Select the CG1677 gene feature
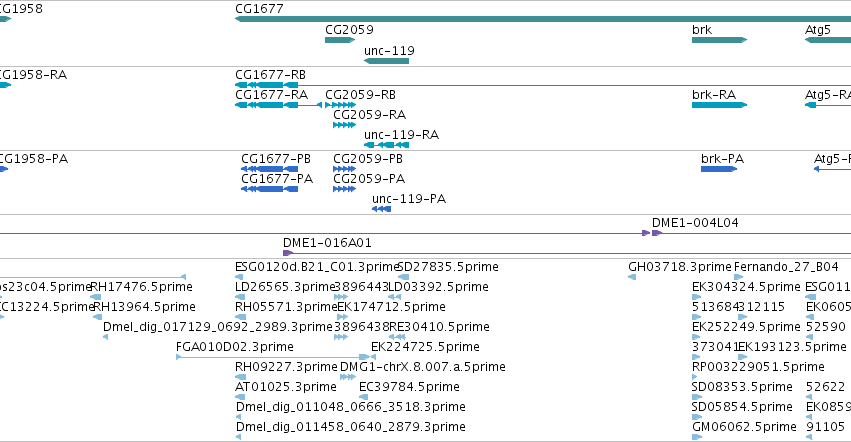Screen dimensions: 851x442 (543, 19)
